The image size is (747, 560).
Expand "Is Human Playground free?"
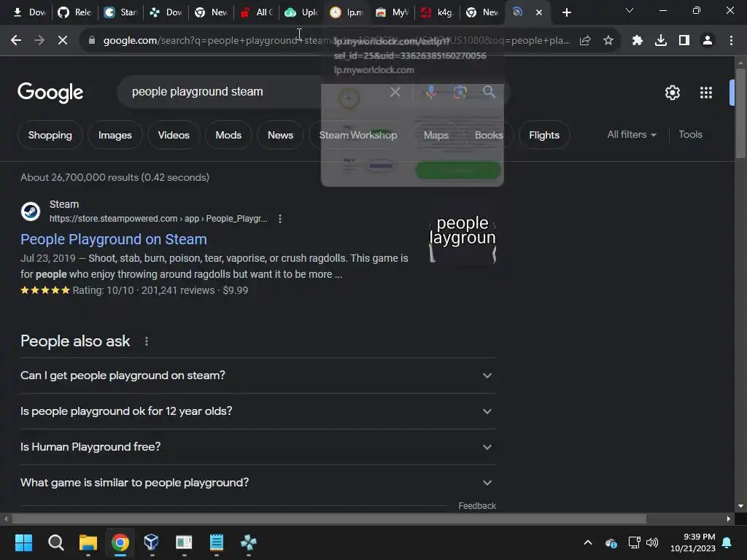click(258, 447)
